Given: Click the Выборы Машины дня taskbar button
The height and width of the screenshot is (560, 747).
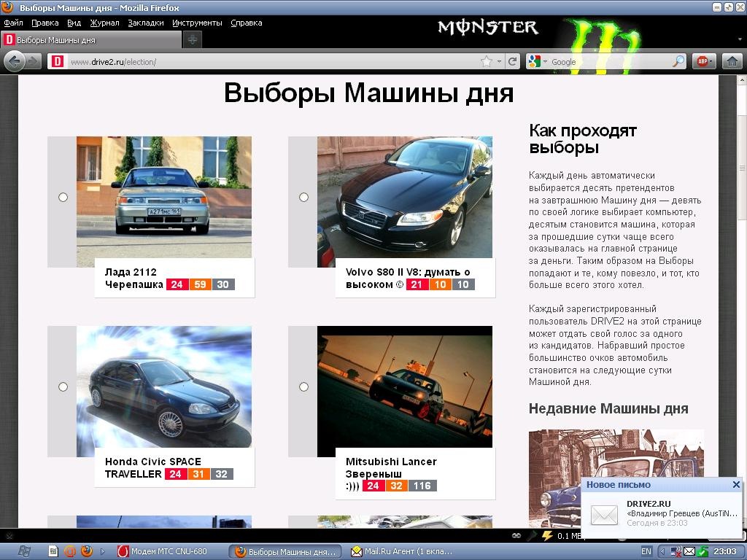Looking at the screenshot, I should point(285,551).
